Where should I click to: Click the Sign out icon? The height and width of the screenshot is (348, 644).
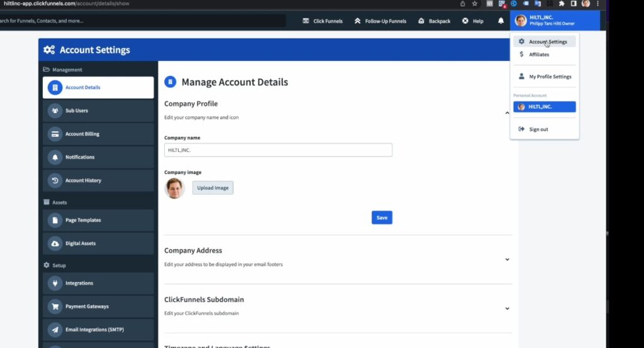point(521,129)
